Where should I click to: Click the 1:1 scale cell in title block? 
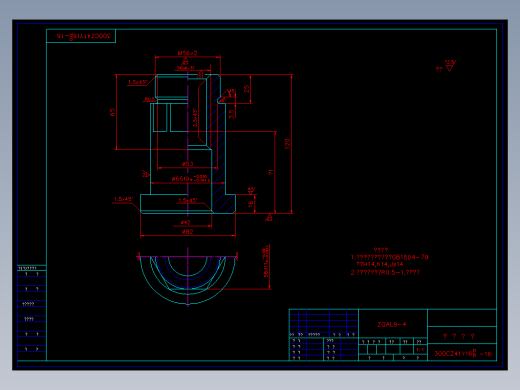[420, 350]
